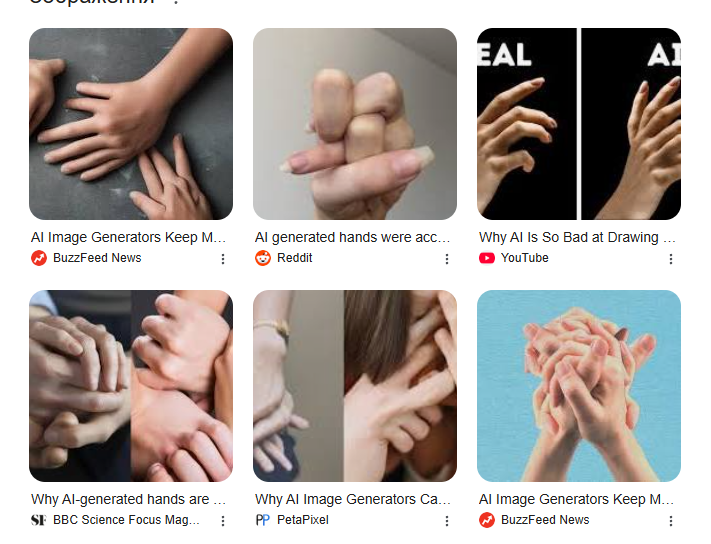The height and width of the screenshot is (544, 711).
Task: Open 'Why AI Image Generators Ca...' PetaPixel link
Action: point(353,499)
